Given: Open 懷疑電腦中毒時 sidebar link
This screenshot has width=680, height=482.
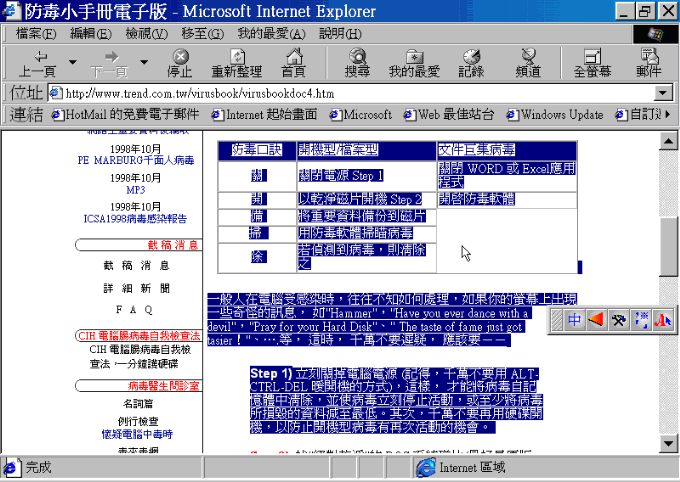Looking at the screenshot, I should pyautogui.click(x=137, y=434).
